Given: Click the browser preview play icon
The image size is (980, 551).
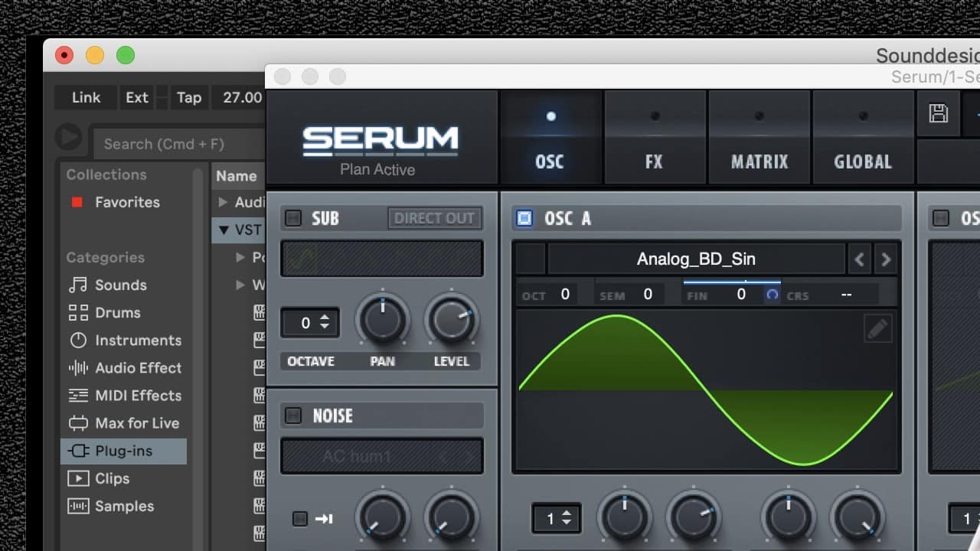Looking at the screenshot, I should click(x=68, y=138).
